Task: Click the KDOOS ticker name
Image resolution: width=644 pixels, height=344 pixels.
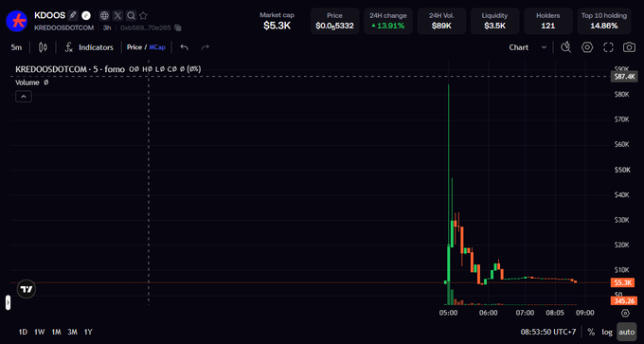Action: [x=49, y=15]
